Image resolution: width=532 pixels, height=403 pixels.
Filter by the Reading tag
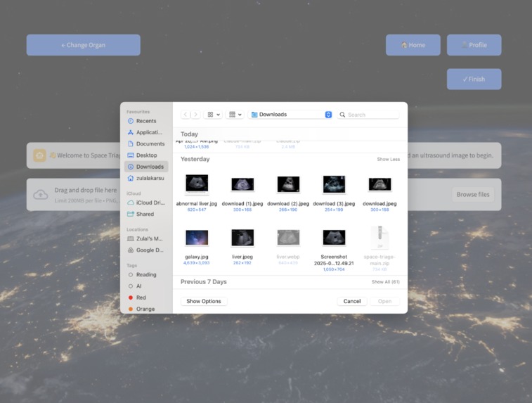pyautogui.click(x=146, y=275)
